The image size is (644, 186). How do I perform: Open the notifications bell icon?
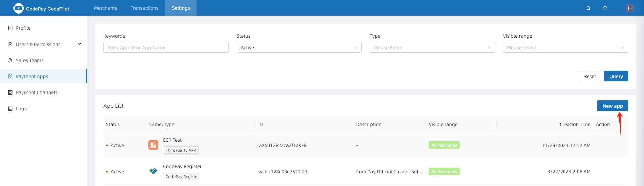[x=588, y=8]
